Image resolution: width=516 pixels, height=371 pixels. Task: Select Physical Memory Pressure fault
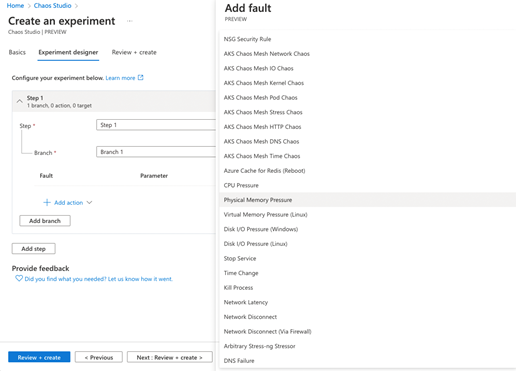point(368,200)
